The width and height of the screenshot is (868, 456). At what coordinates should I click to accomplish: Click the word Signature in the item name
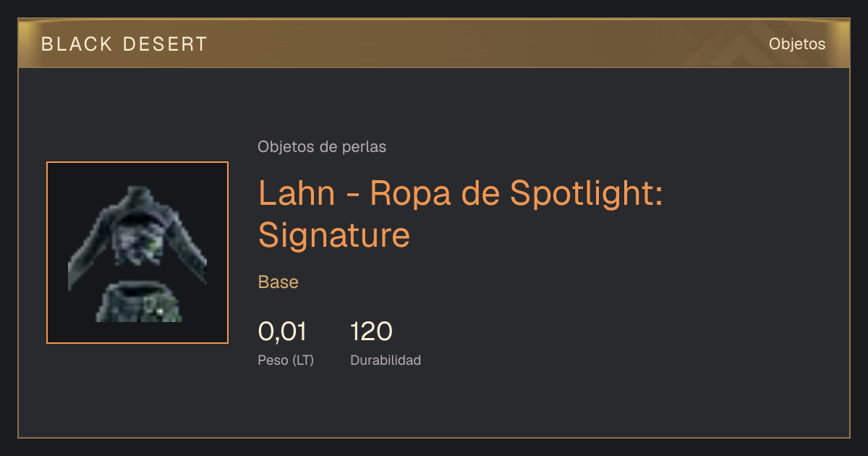[x=334, y=235]
